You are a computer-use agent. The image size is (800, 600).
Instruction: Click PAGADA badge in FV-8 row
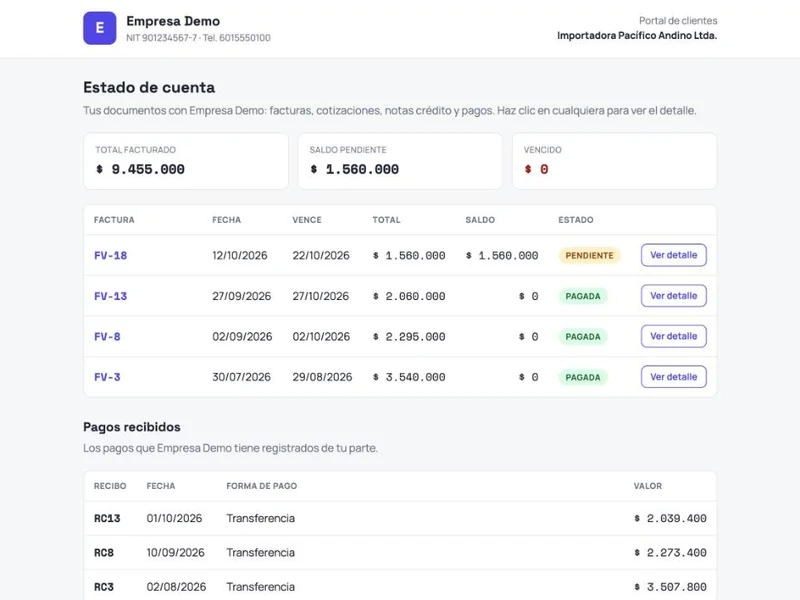(583, 337)
